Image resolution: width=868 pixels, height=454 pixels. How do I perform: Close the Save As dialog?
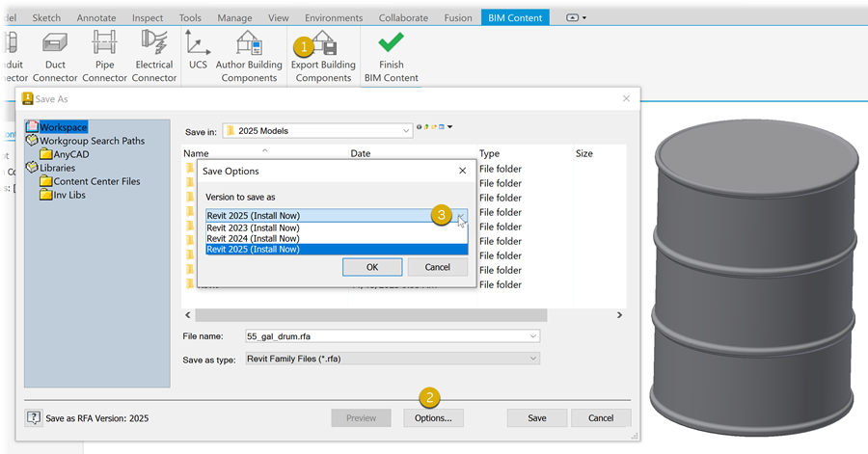click(x=626, y=98)
